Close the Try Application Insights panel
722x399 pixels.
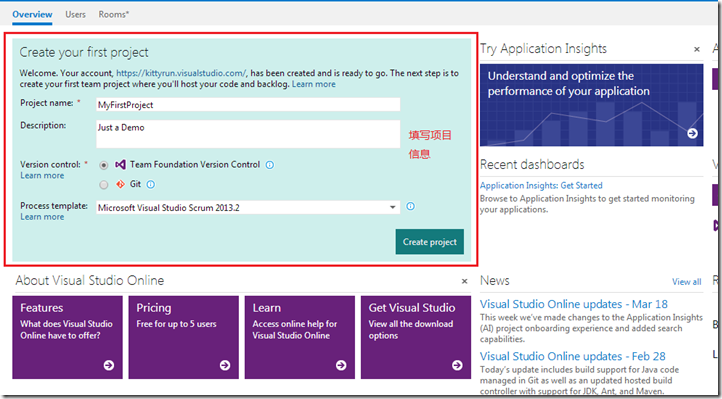pos(697,49)
